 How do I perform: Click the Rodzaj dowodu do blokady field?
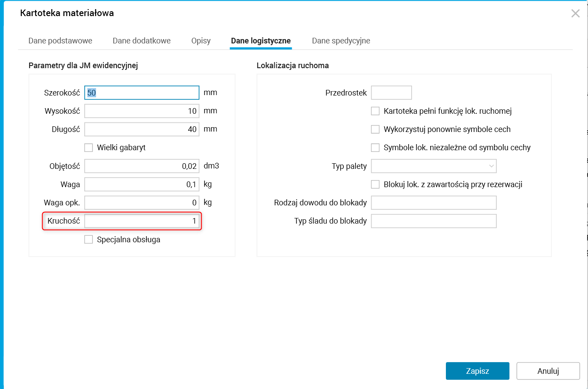(434, 203)
